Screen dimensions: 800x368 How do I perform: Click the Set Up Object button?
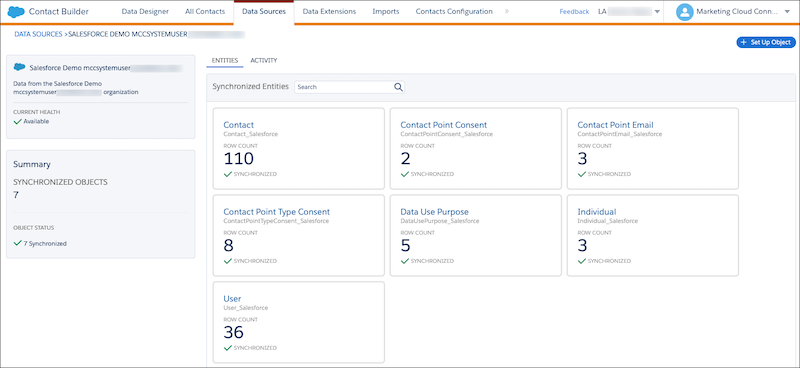pos(766,42)
